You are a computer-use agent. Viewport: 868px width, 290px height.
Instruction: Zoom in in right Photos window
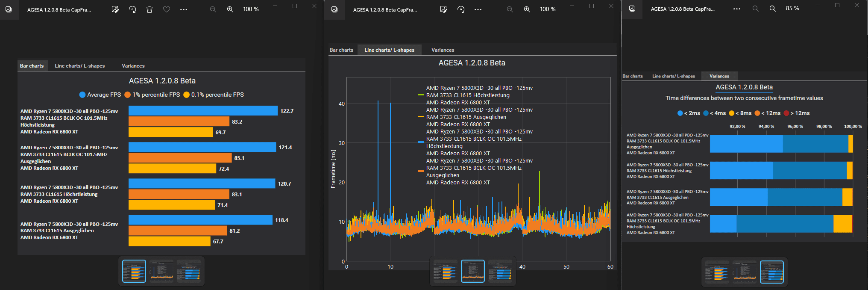tap(773, 9)
